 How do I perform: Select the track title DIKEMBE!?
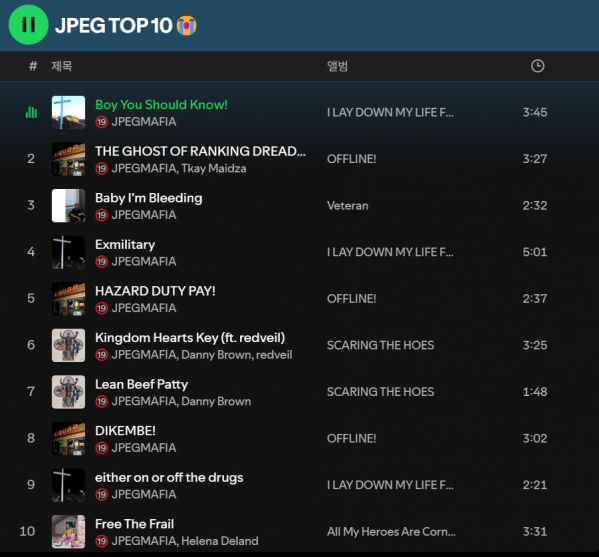click(x=125, y=431)
